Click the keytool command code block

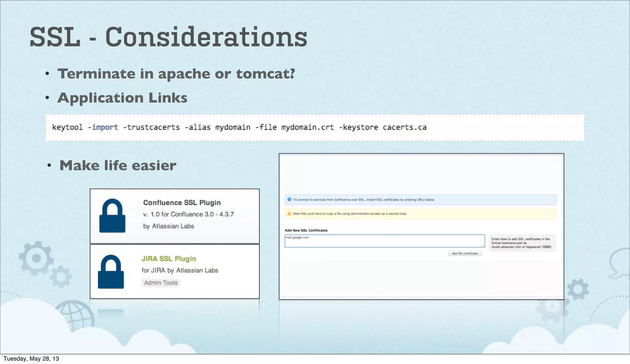(315, 128)
